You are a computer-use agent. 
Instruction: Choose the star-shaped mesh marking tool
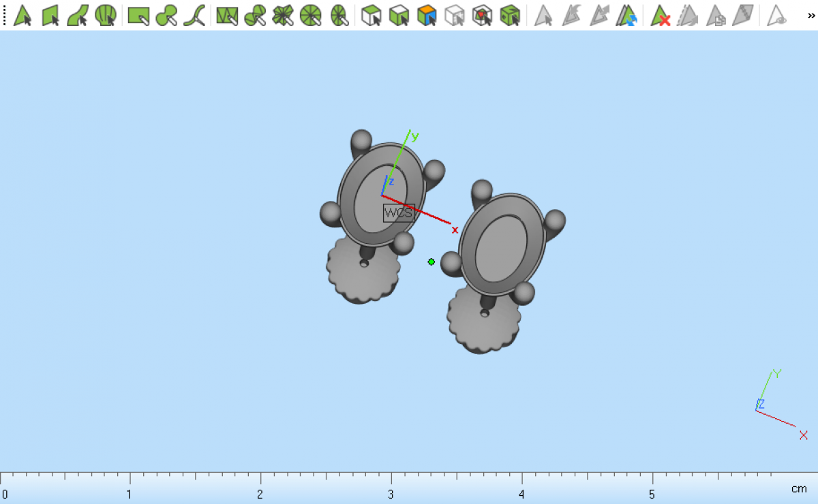[x=282, y=15]
